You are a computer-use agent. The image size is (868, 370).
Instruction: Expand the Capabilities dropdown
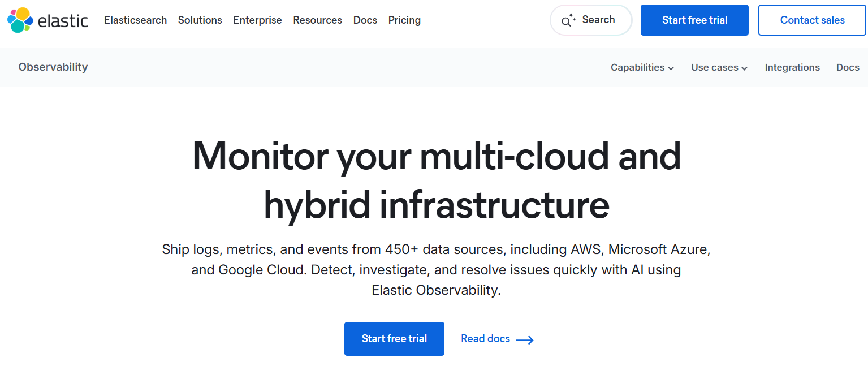[x=638, y=67]
